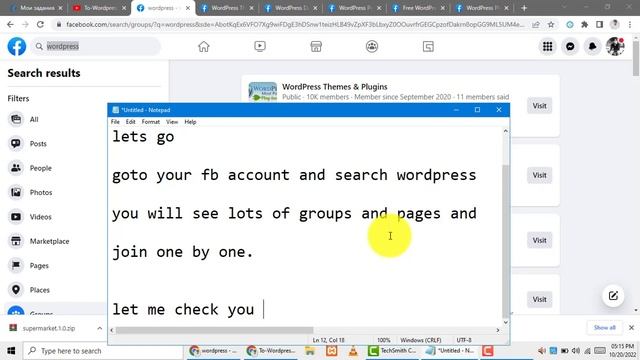Open the Messenger icon

[570, 47]
